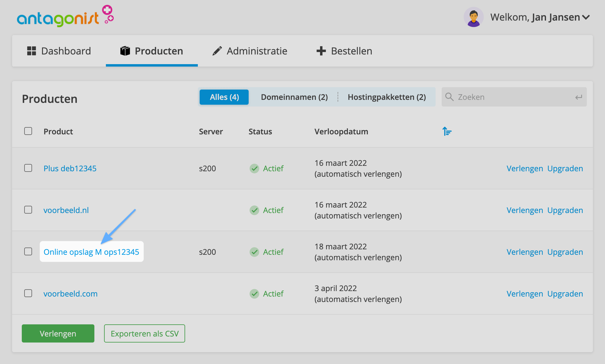Image resolution: width=605 pixels, height=364 pixels.
Task: Open Online opslag M ops12345
Action: click(x=91, y=251)
